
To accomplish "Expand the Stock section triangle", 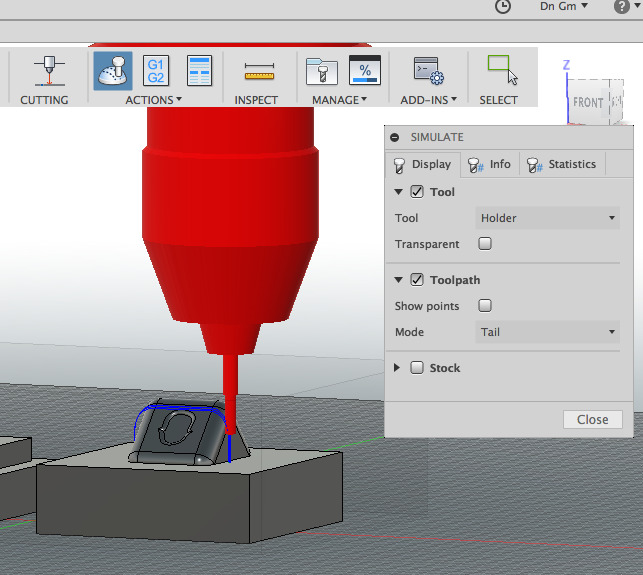I will 398,368.
